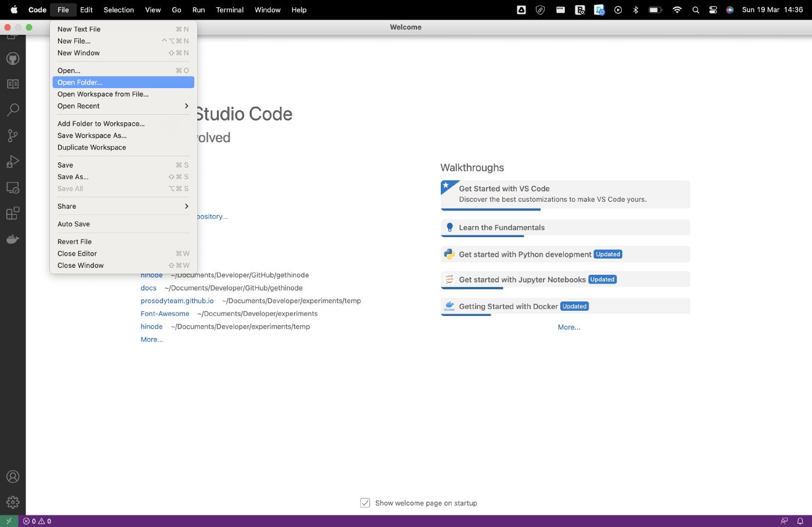812x527 pixels.
Task: Expand the Share submenu arrow
Action: [186, 206]
